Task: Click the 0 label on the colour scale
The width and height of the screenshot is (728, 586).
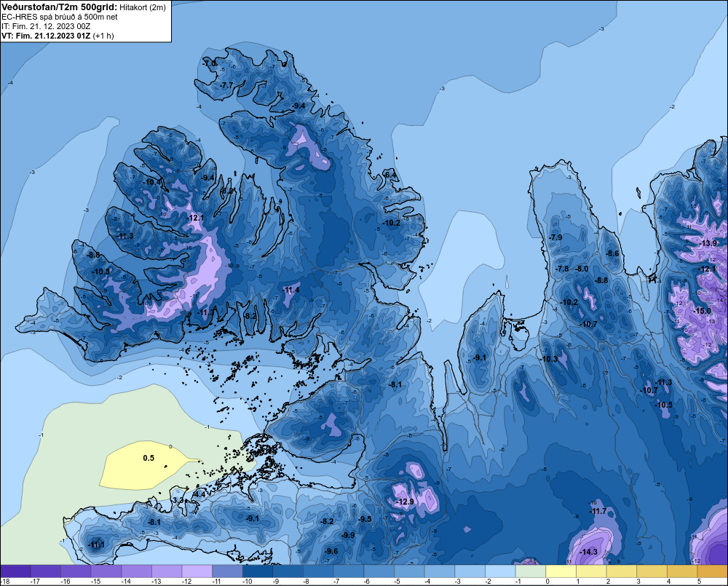Action: [547, 582]
